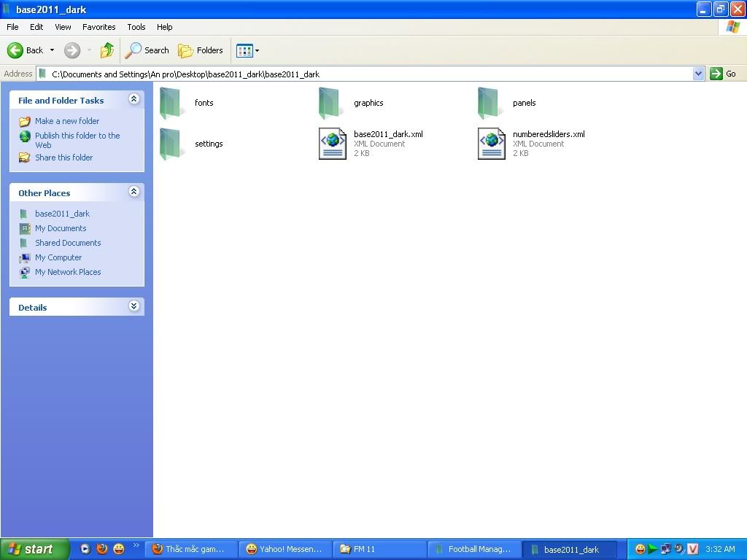Open Shared Documents from Other Places
The image size is (747, 560).
click(68, 243)
